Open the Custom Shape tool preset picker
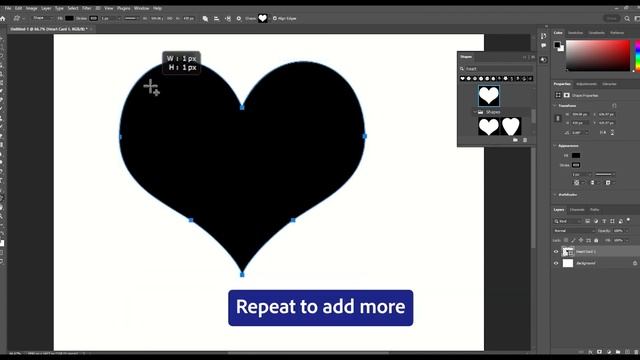The height and width of the screenshot is (360, 640). 18,18
